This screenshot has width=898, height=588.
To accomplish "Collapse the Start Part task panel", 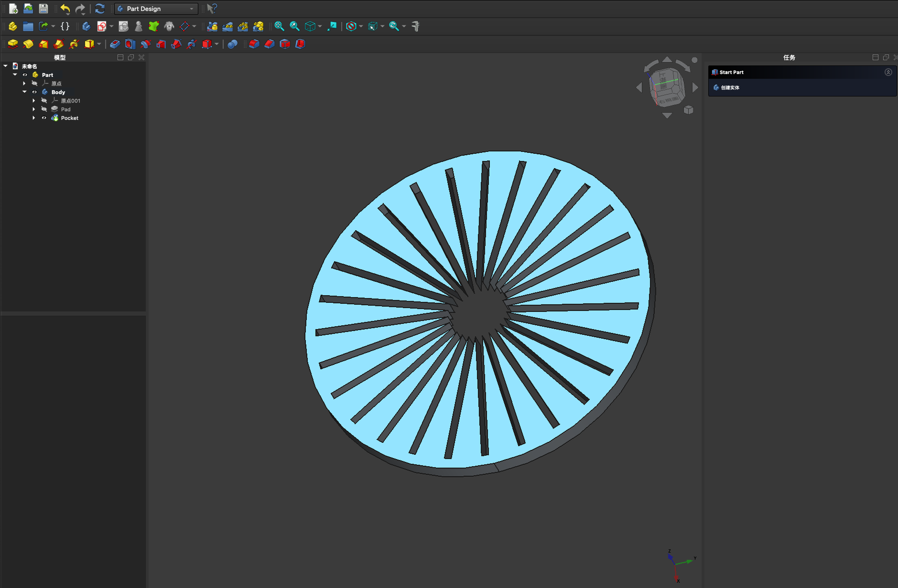I will click(x=888, y=72).
